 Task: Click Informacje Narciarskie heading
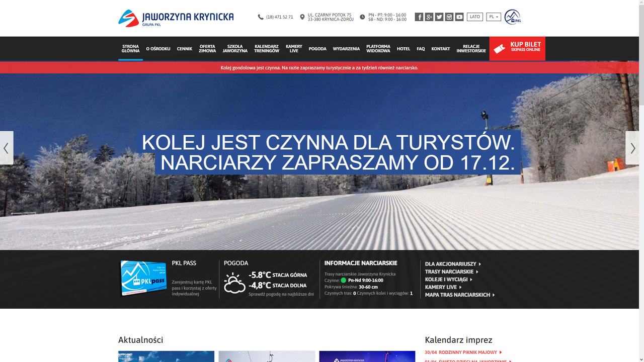pyautogui.click(x=361, y=263)
